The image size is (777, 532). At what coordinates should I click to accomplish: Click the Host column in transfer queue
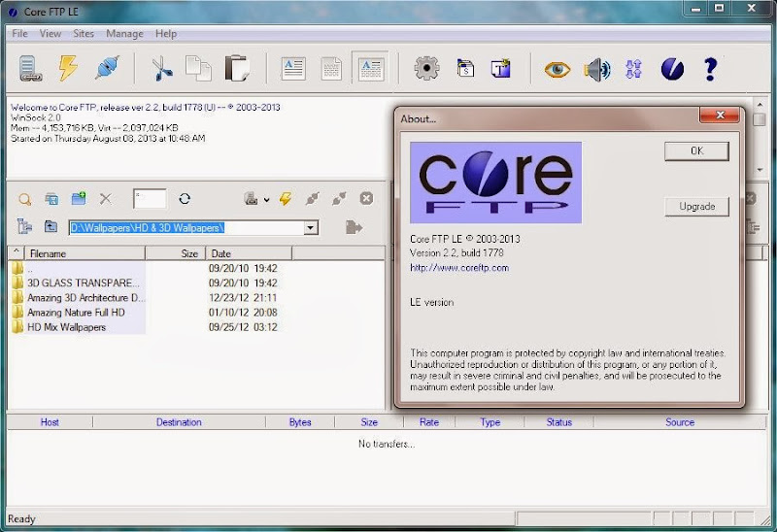(50, 422)
